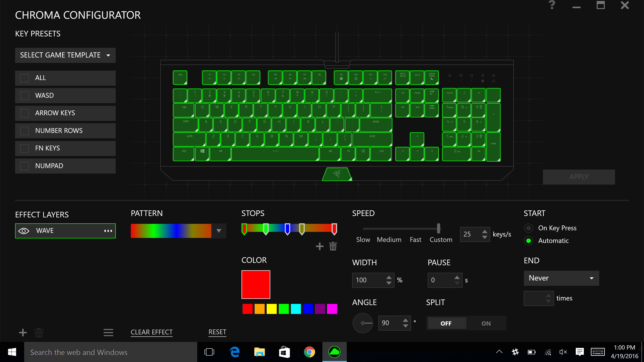The height and width of the screenshot is (362, 644).
Task: Turn Split ON
Action: (x=486, y=323)
